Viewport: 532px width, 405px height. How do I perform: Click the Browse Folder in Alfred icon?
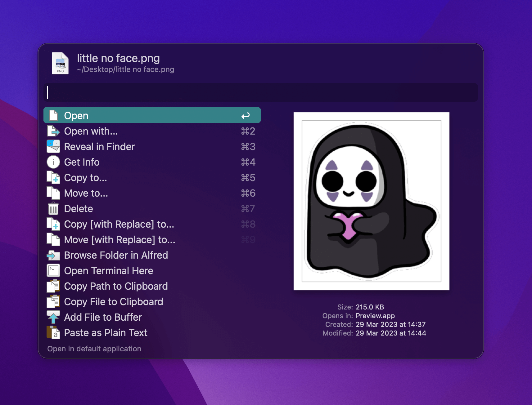53,255
